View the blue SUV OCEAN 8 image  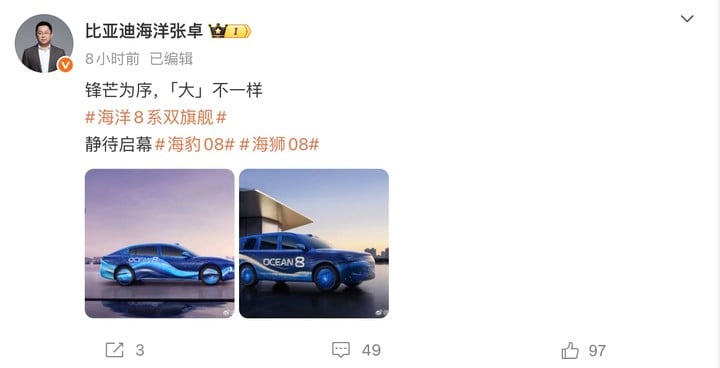click(x=314, y=243)
